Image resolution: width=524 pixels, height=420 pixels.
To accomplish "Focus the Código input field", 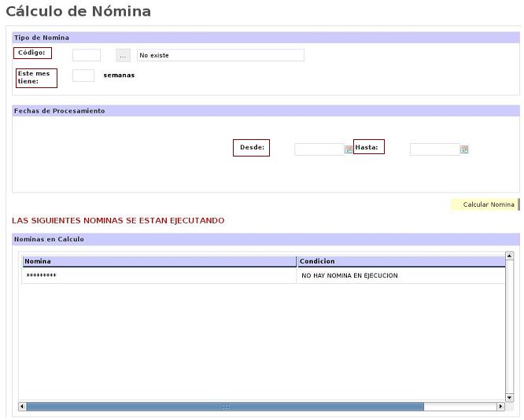I will pos(87,55).
